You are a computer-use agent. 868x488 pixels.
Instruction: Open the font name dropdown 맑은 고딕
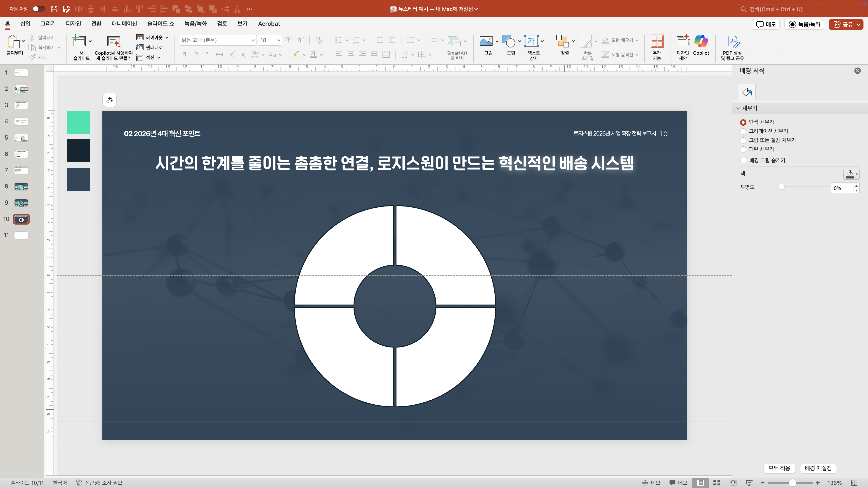(253, 40)
